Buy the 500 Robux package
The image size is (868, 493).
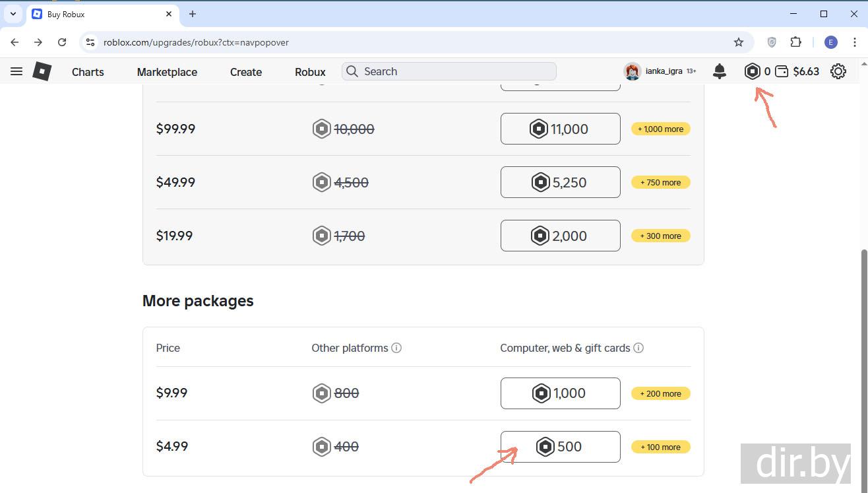point(560,447)
